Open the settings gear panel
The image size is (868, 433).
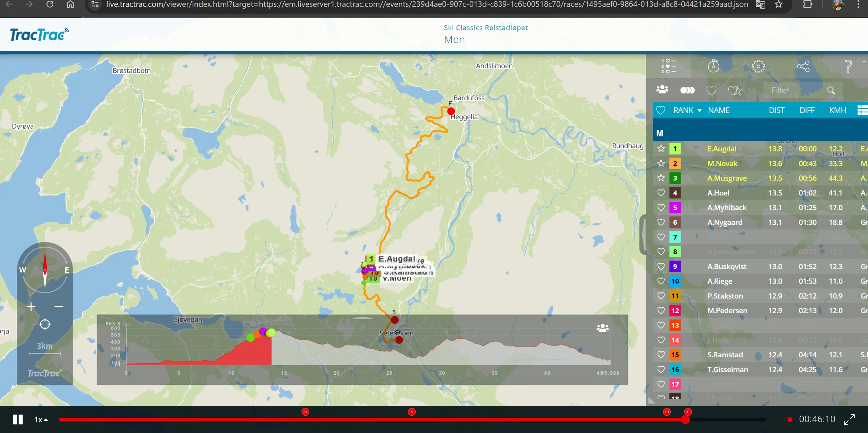(x=758, y=66)
